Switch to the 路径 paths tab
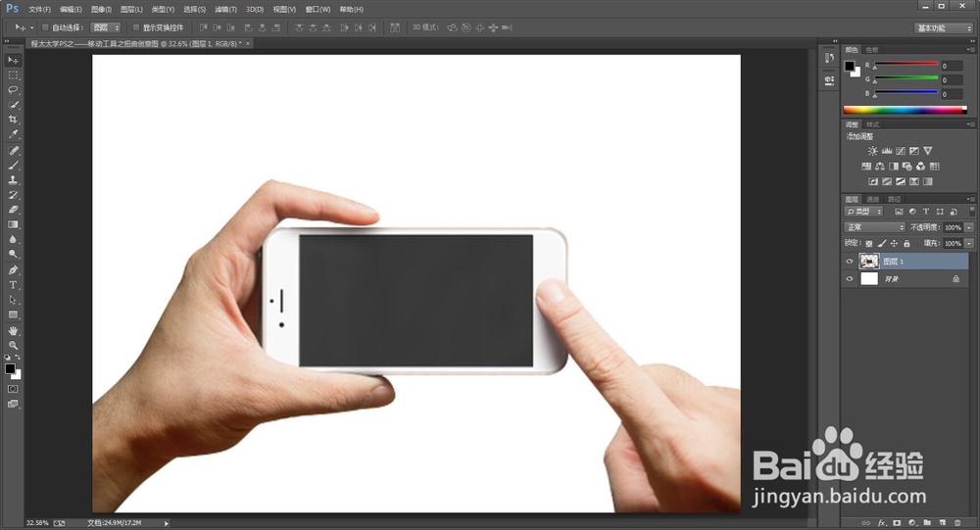Viewport: 980px width, 530px height. 895,199
